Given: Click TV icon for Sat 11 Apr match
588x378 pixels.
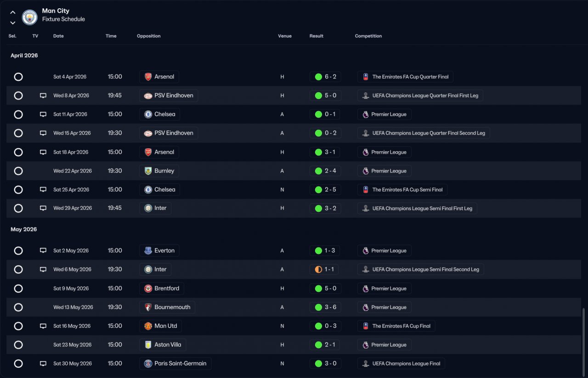Looking at the screenshot, I should click(x=43, y=114).
